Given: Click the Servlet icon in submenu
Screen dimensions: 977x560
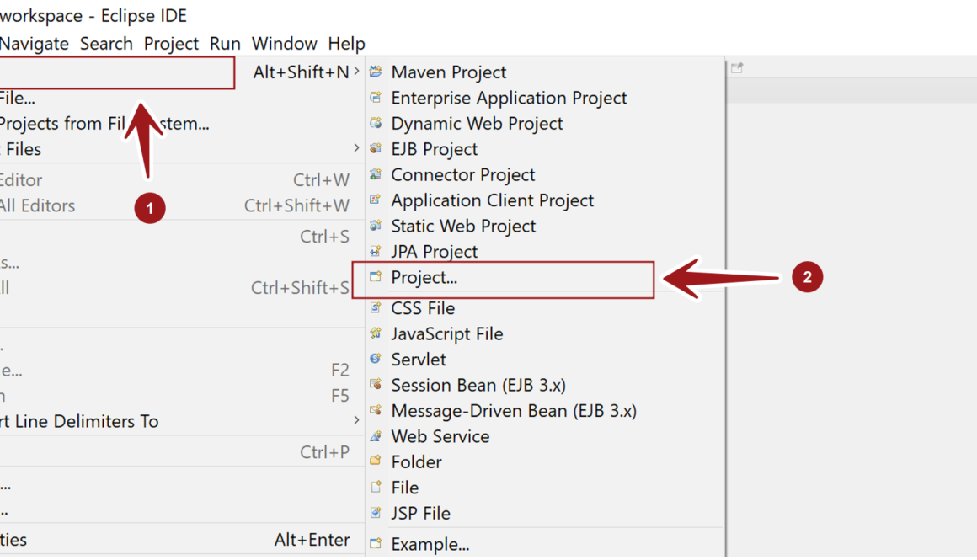Looking at the screenshot, I should tap(376, 360).
